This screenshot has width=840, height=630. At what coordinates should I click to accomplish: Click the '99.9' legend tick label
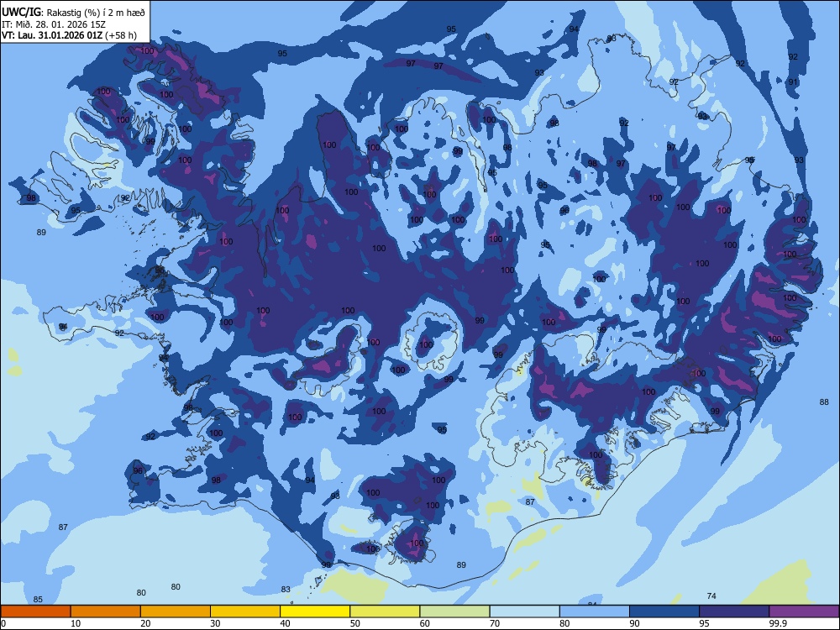coord(777,623)
